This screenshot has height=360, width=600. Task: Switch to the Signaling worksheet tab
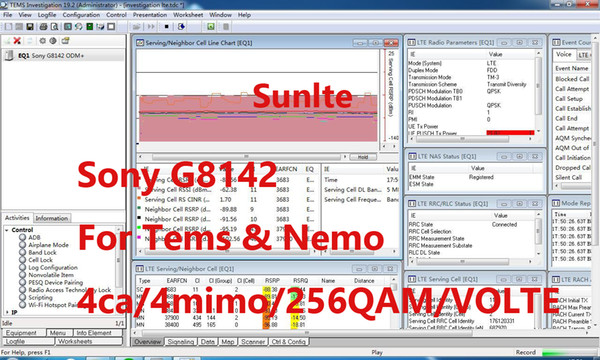point(181,342)
